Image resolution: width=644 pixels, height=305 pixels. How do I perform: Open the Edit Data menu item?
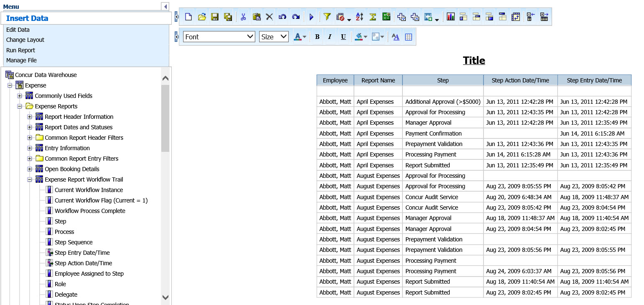(x=18, y=30)
